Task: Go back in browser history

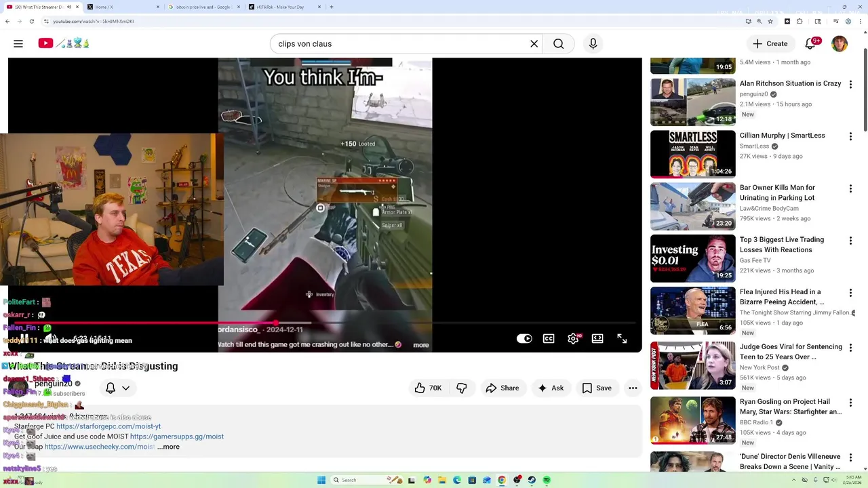Action: [x=7, y=21]
